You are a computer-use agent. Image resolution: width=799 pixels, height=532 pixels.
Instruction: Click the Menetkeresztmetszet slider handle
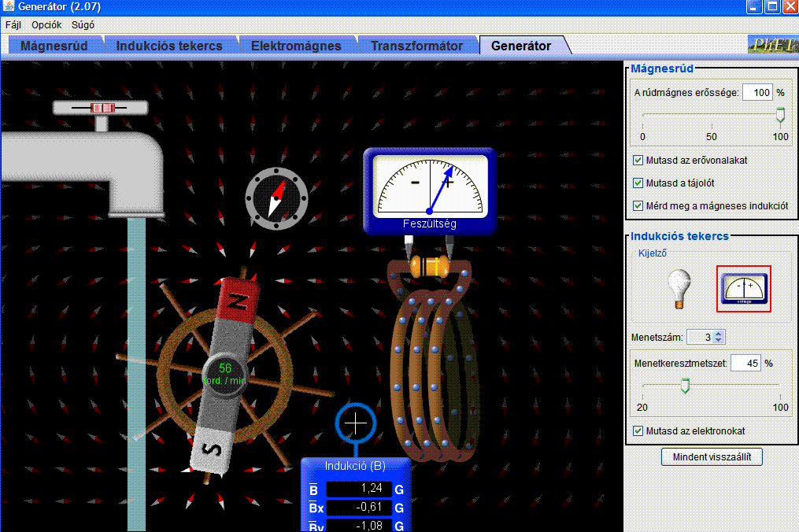685,385
